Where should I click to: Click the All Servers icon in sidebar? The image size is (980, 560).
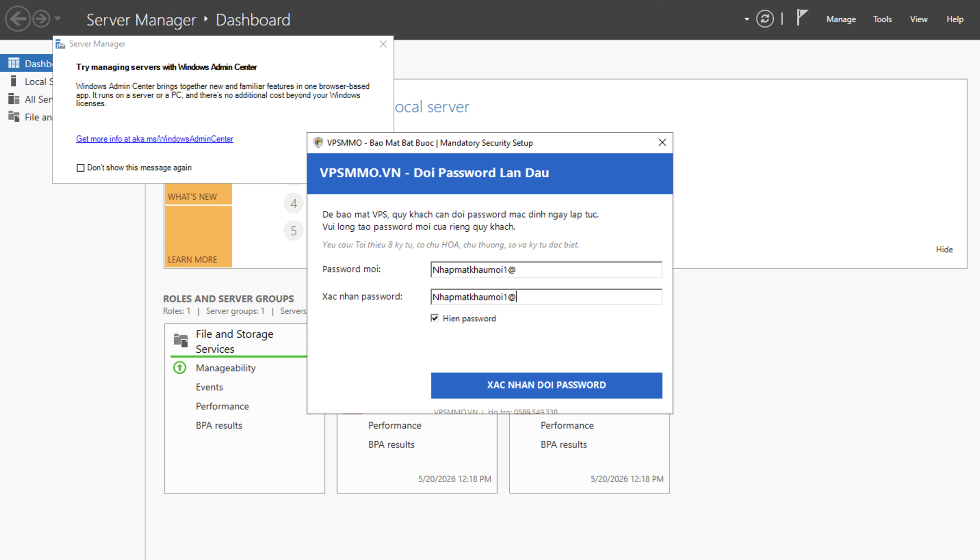[14, 99]
